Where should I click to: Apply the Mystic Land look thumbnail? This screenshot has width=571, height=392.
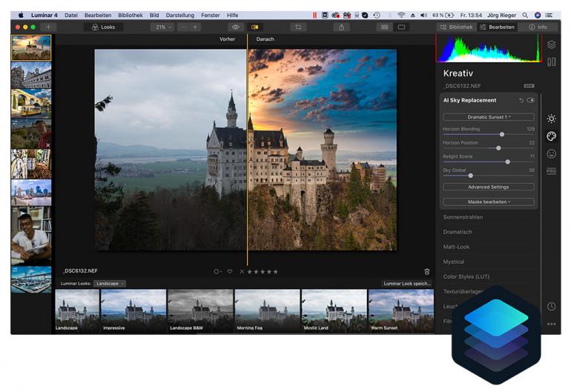click(x=334, y=310)
